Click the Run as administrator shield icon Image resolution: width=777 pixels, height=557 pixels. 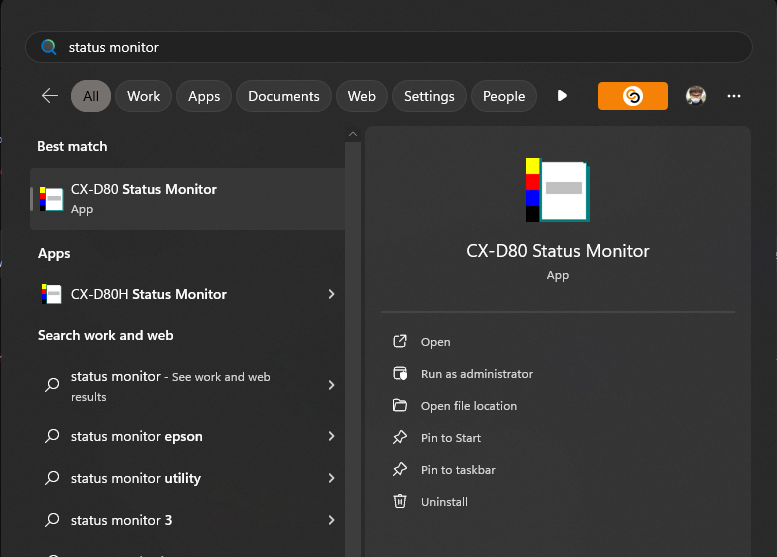pyautogui.click(x=400, y=373)
